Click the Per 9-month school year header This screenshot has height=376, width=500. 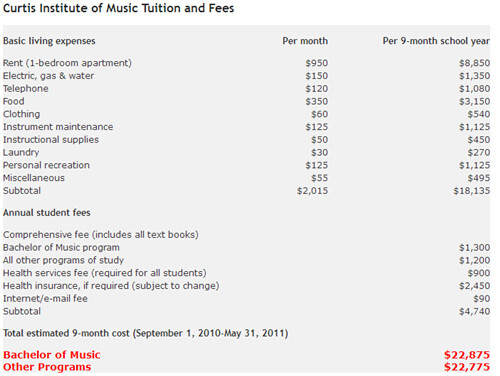[x=436, y=41]
